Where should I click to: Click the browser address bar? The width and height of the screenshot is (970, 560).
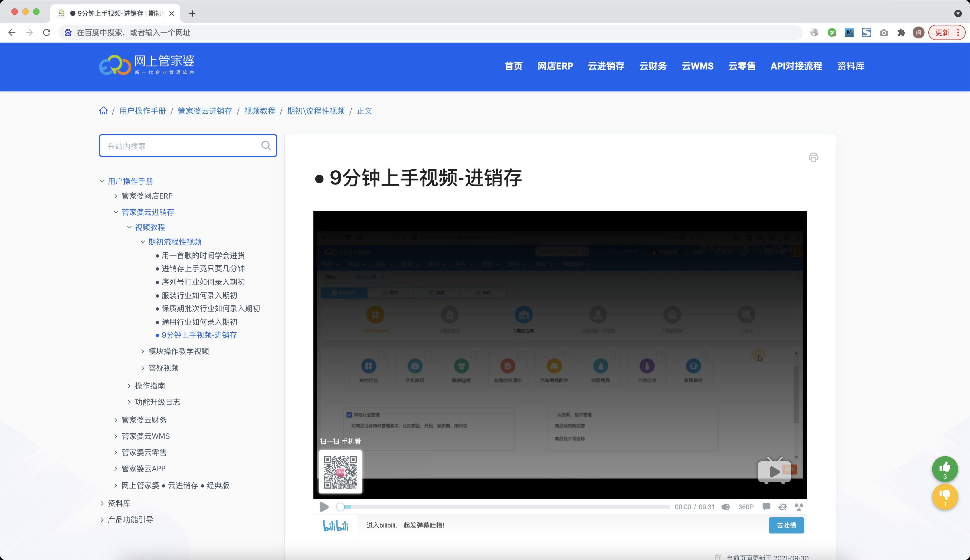tap(430, 32)
